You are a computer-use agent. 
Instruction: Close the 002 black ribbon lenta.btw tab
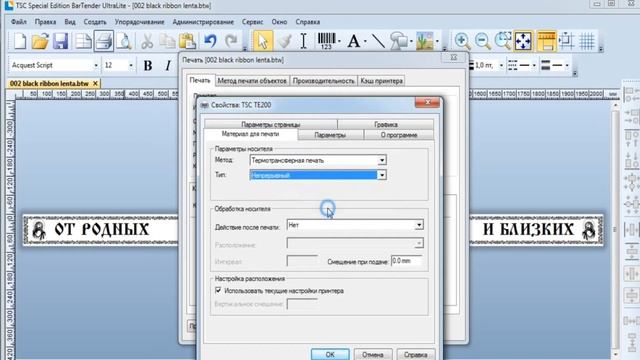[95, 83]
